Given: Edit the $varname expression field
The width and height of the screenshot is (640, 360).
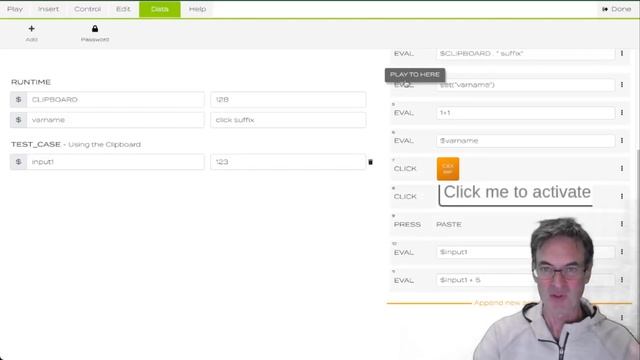Looking at the screenshot, I should [526, 141].
